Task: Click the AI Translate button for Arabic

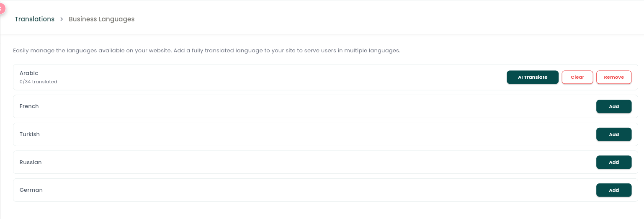Action: pos(533,77)
